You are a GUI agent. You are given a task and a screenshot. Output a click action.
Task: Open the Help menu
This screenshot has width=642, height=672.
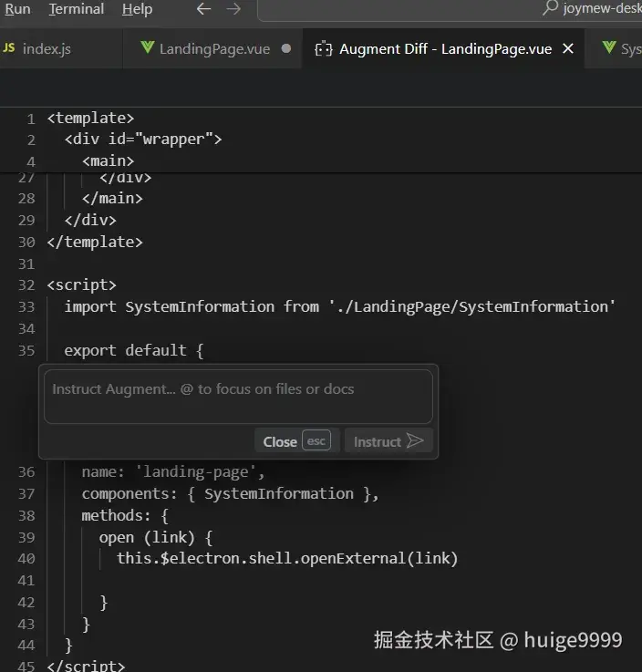137,9
